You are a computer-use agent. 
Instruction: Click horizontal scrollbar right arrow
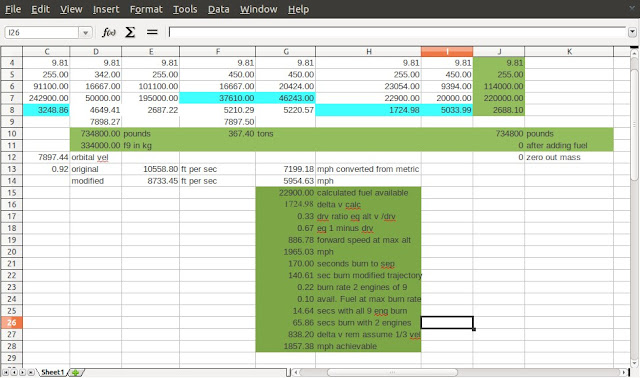(624, 372)
